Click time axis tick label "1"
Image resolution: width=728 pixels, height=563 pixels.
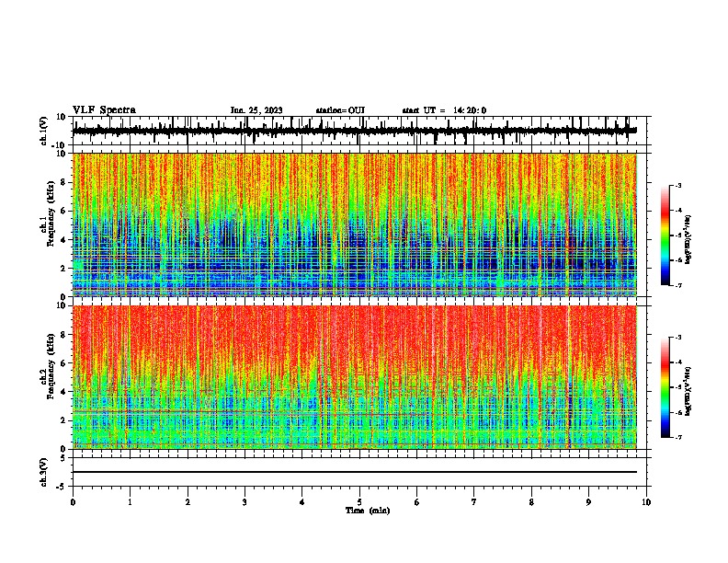(x=130, y=502)
